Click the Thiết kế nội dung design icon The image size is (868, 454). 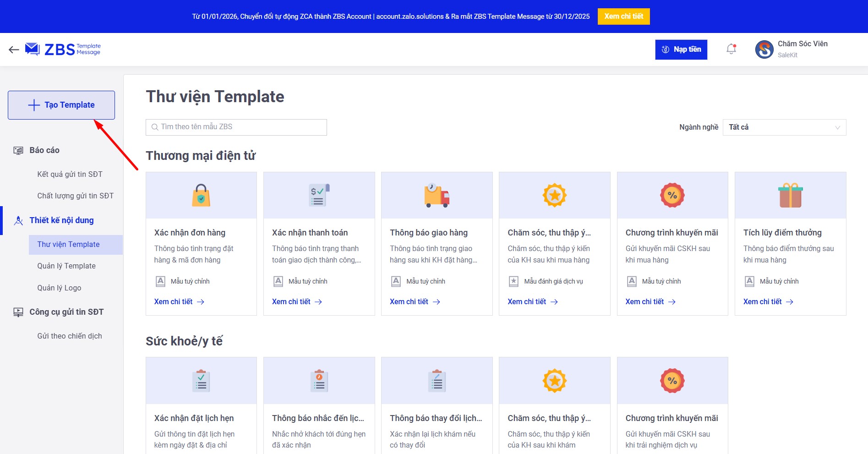(x=18, y=220)
